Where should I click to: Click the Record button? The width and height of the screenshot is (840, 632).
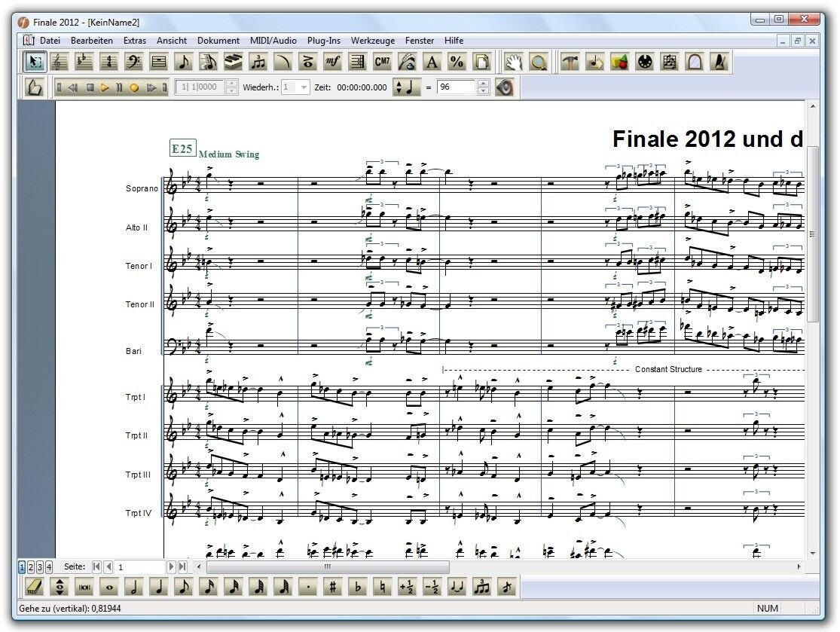[x=134, y=87]
